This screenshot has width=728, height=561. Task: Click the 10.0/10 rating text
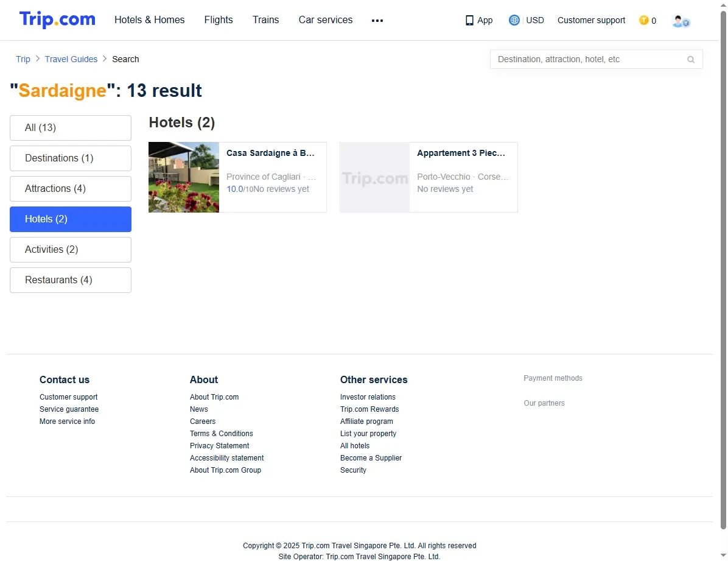pos(240,189)
